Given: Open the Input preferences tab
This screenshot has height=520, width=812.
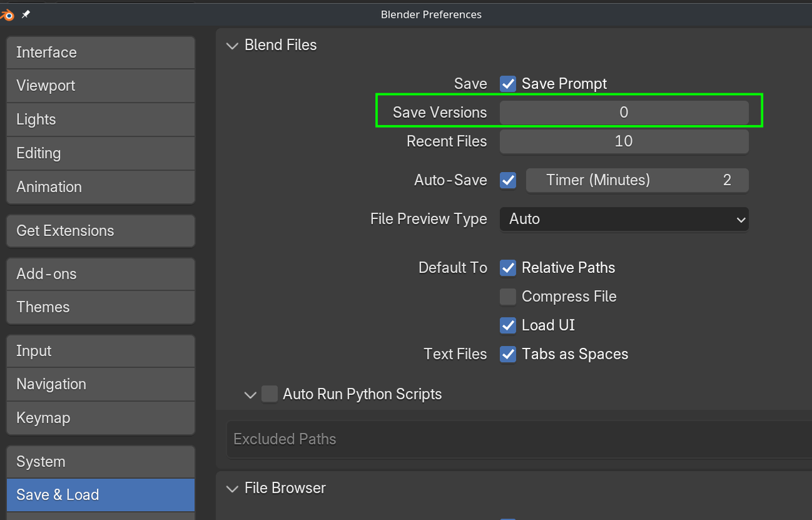Looking at the screenshot, I should coord(101,351).
